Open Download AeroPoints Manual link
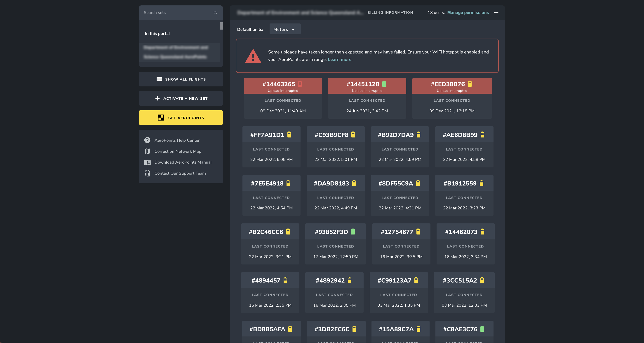Image resolution: width=644 pixels, height=343 pixels. coord(183,162)
